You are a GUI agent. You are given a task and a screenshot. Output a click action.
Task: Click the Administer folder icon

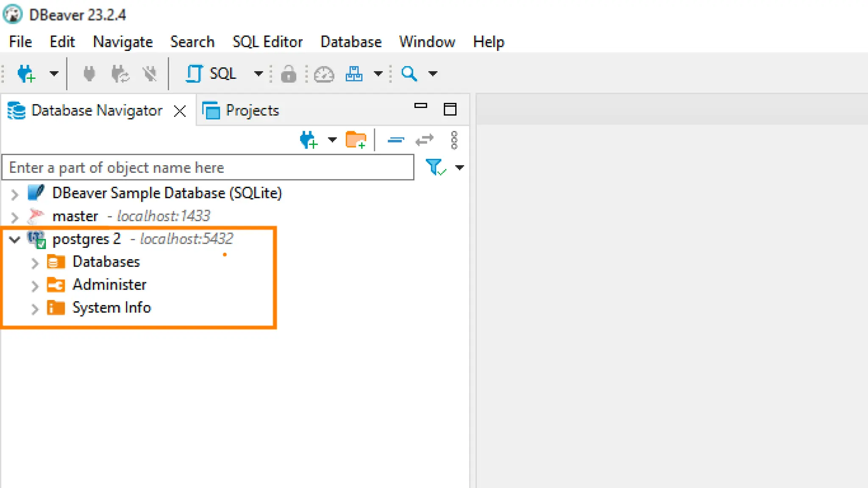[x=56, y=285]
